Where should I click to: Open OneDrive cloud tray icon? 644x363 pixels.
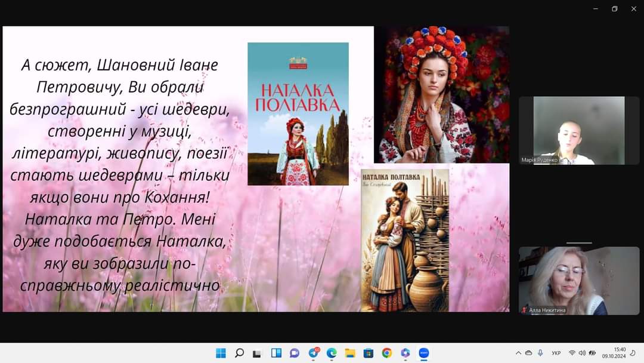pos(529,353)
